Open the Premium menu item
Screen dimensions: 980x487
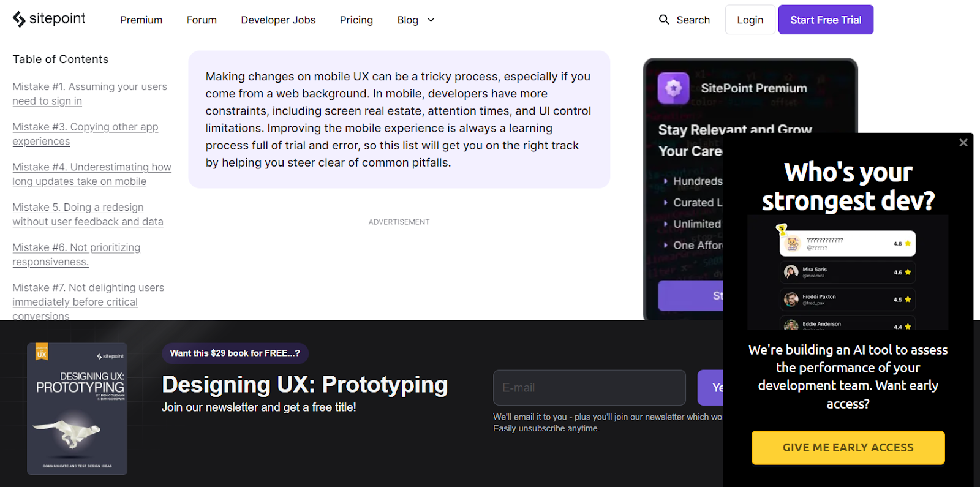(141, 20)
